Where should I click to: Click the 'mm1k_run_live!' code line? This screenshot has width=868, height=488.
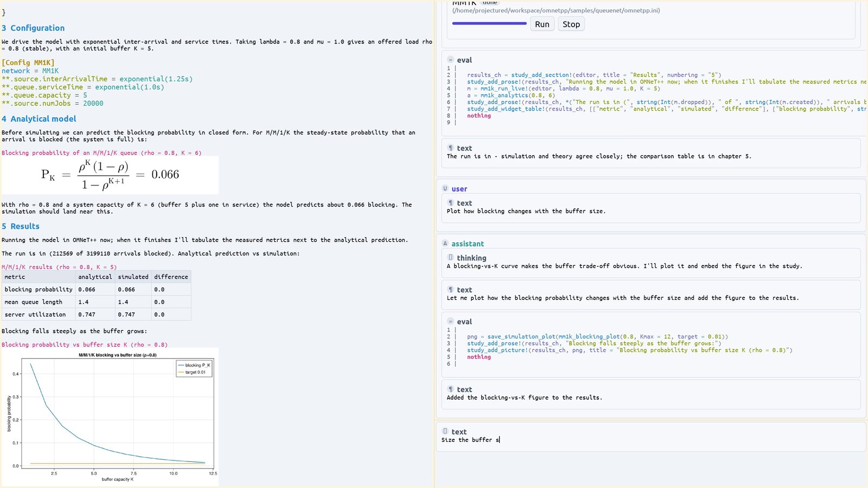[x=564, y=88]
